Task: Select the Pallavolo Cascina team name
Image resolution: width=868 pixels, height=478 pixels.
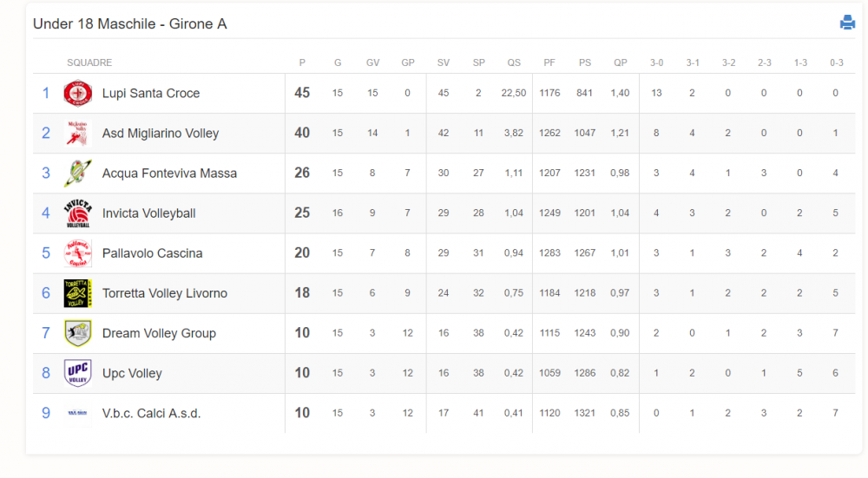Action: point(152,253)
